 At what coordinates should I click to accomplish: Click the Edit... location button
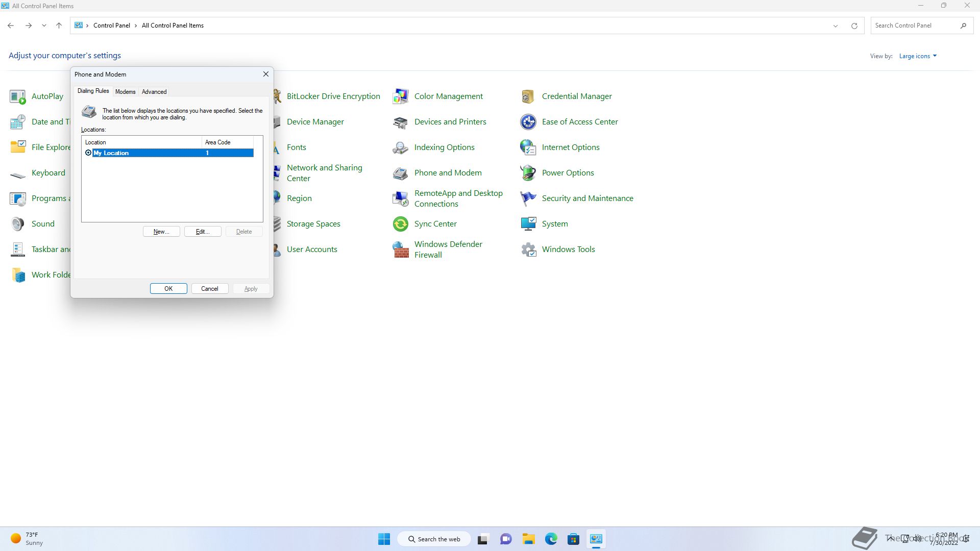point(203,232)
